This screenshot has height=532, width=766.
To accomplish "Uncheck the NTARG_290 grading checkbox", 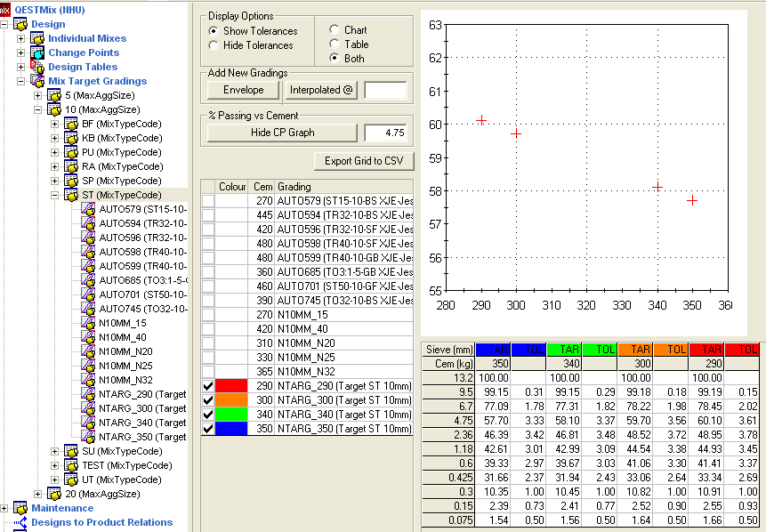I will [x=208, y=386].
